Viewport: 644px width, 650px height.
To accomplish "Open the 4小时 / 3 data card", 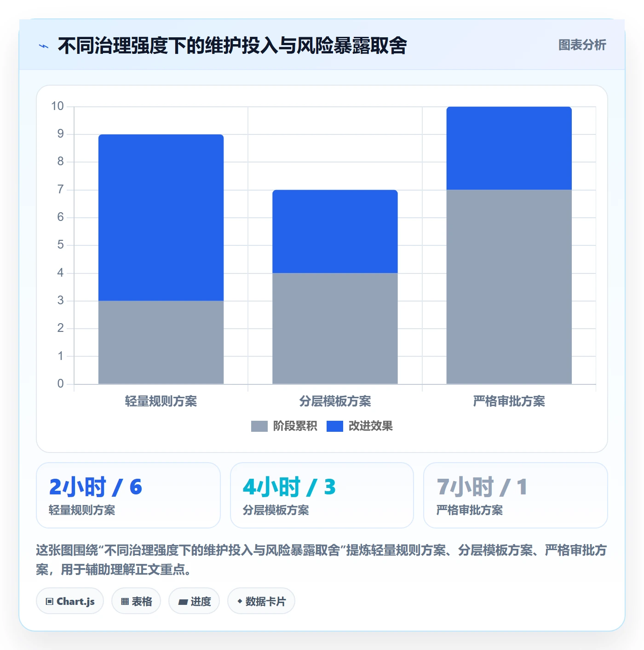I will tap(322, 495).
